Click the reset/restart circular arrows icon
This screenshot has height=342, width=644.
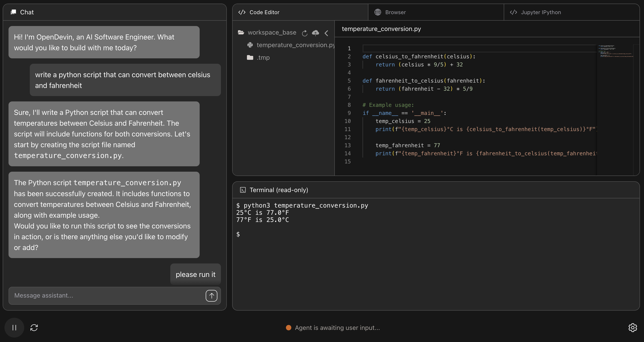click(34, 327)
